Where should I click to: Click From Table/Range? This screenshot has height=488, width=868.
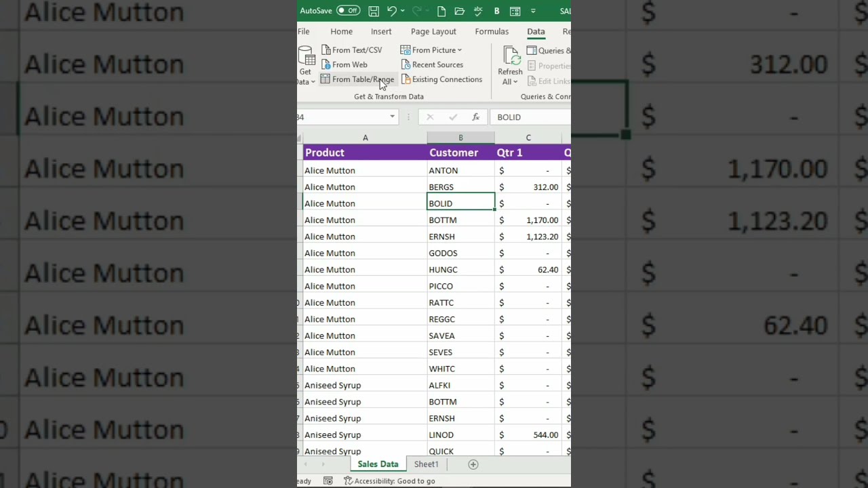[x=357, y=79]
